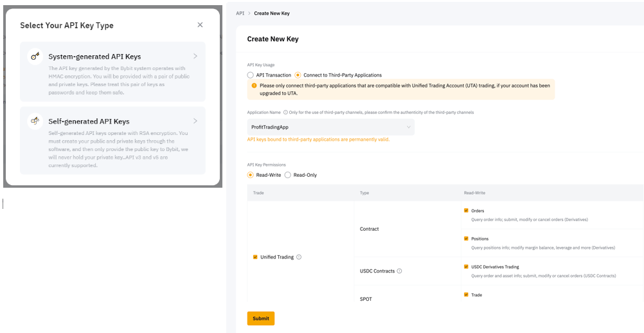Choose the Read-Only permission option

coord(288,175)
